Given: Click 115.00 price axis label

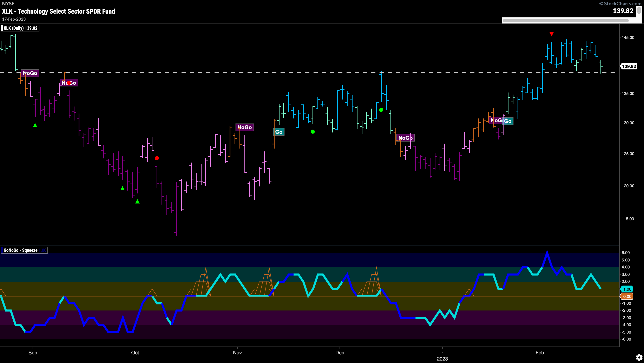Looking at the screenshot, I should [628, 219].
